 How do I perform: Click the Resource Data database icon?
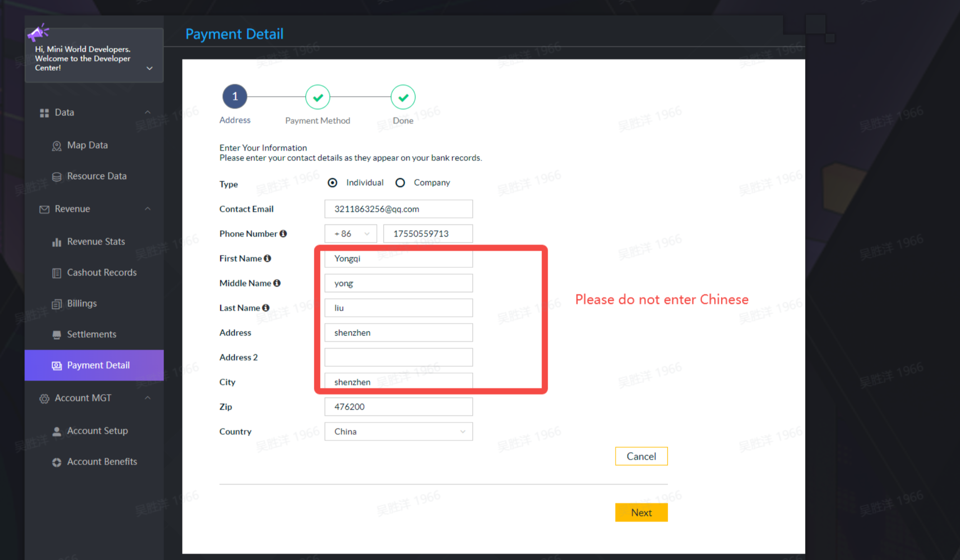pyautogui.click(x=57, y=177)
